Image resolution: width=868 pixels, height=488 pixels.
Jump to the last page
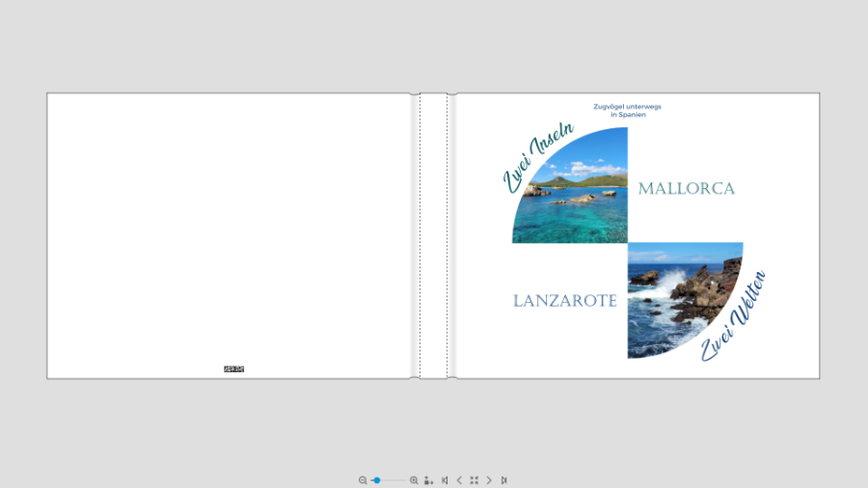click(503, 480)
